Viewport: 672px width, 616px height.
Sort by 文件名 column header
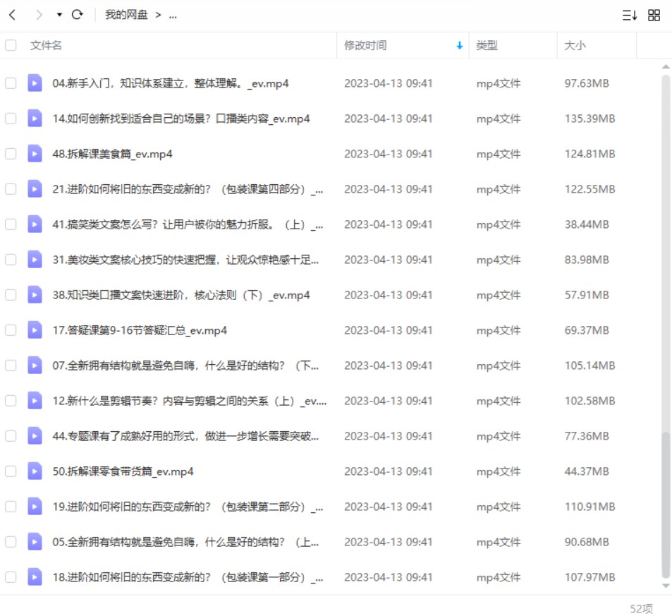46,45
